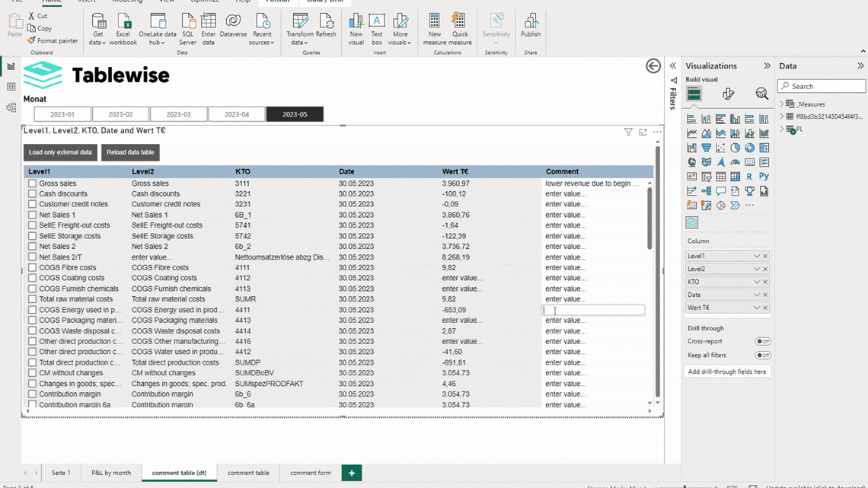This screenshot has height=488, width=868.
Task: Switch to the P&L by month tab
Action: point(111,473)
